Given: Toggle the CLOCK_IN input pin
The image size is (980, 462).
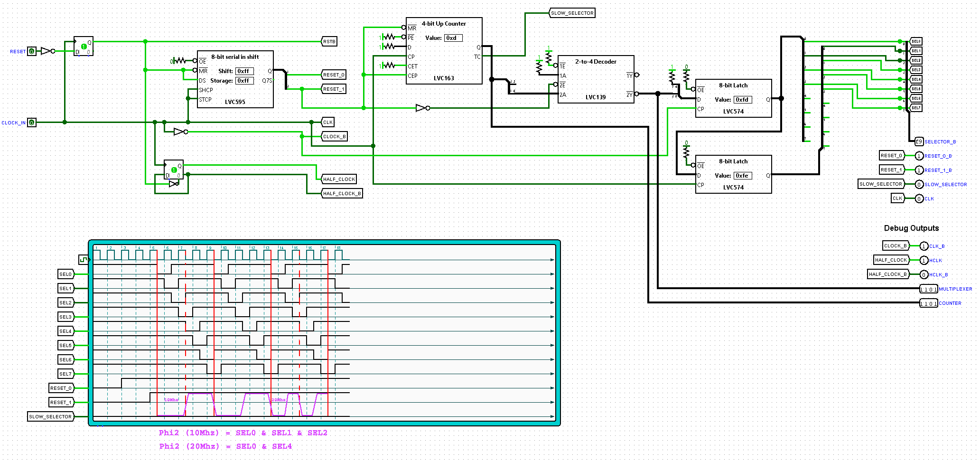Looking at the screenshot, I should [x=31, y=123].
